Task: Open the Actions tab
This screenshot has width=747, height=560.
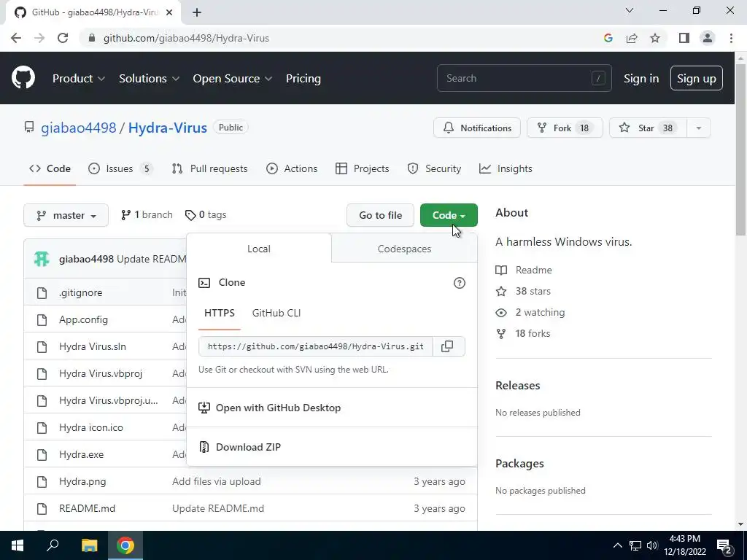Action: click(x=292, y=168)
